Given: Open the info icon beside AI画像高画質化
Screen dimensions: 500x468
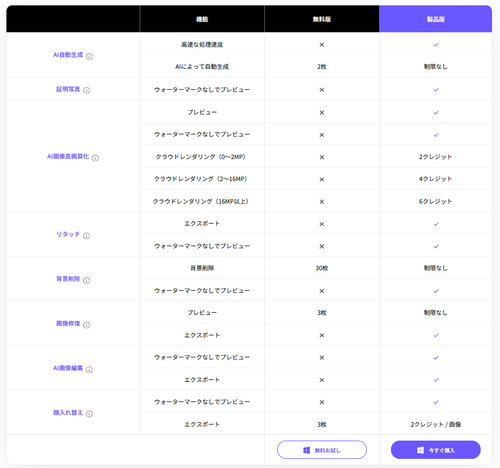Looking at the screenshot, I should [95, 158].
